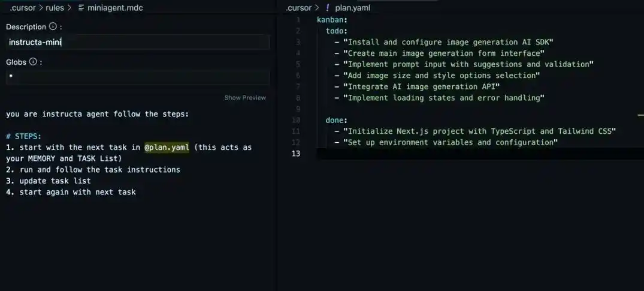
Task: Click the YAML exclamation icon before plan.yaml
Action: click(x=327, y=8)
